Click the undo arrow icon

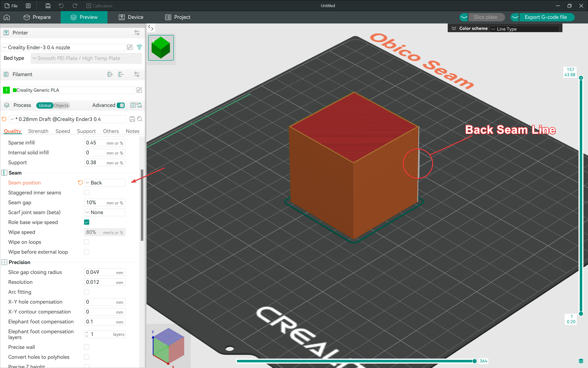pos(61,6)
